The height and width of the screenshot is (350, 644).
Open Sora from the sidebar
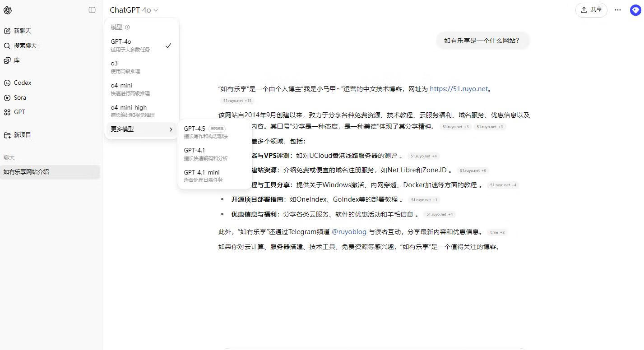click(x=20, y=97)
